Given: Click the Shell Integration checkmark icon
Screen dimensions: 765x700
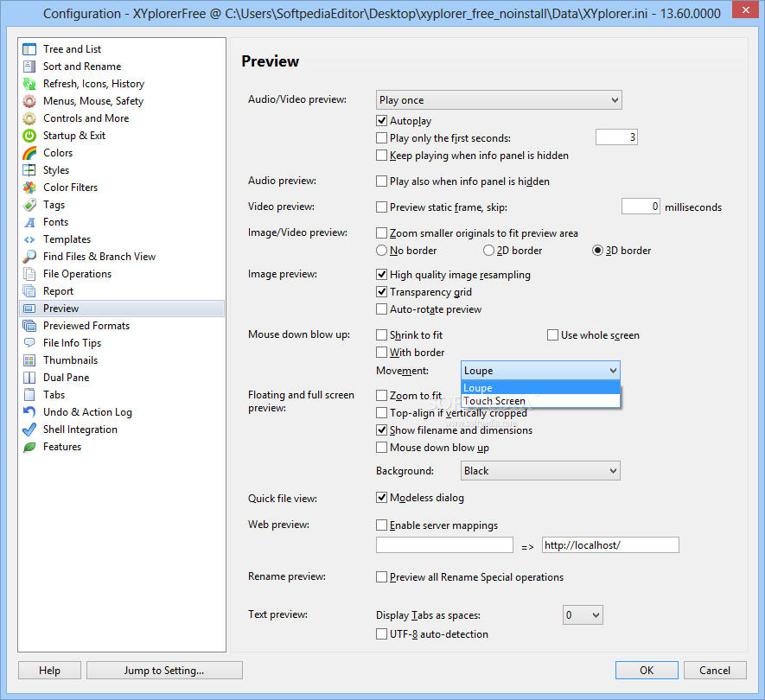Looking at the screenshot, I should [29, 430].
